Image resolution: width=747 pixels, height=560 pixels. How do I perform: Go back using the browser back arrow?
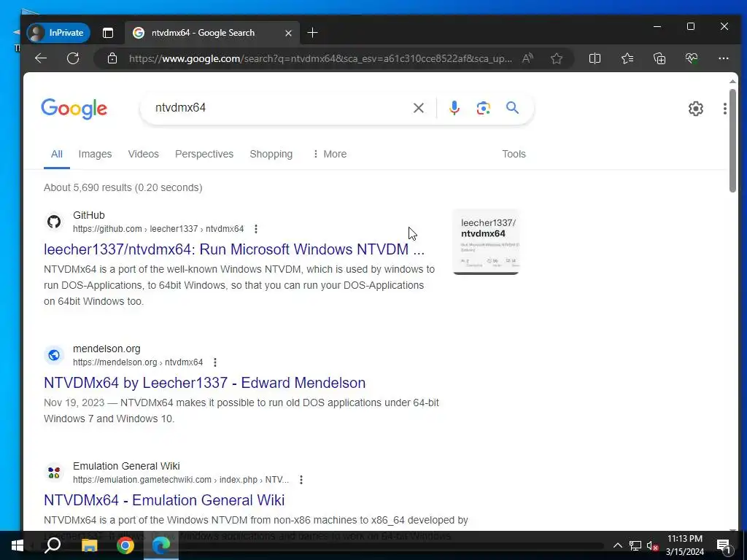point(41,58)
